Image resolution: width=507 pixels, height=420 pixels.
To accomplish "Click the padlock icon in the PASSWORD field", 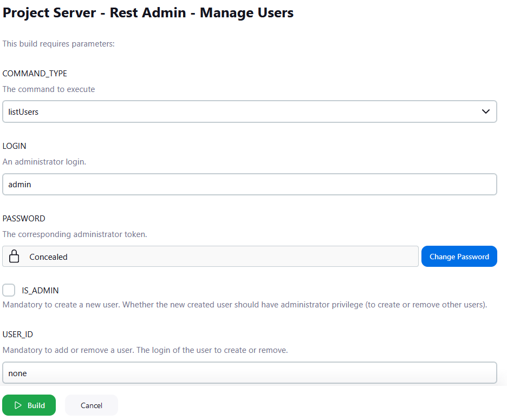I will point(14,256).
